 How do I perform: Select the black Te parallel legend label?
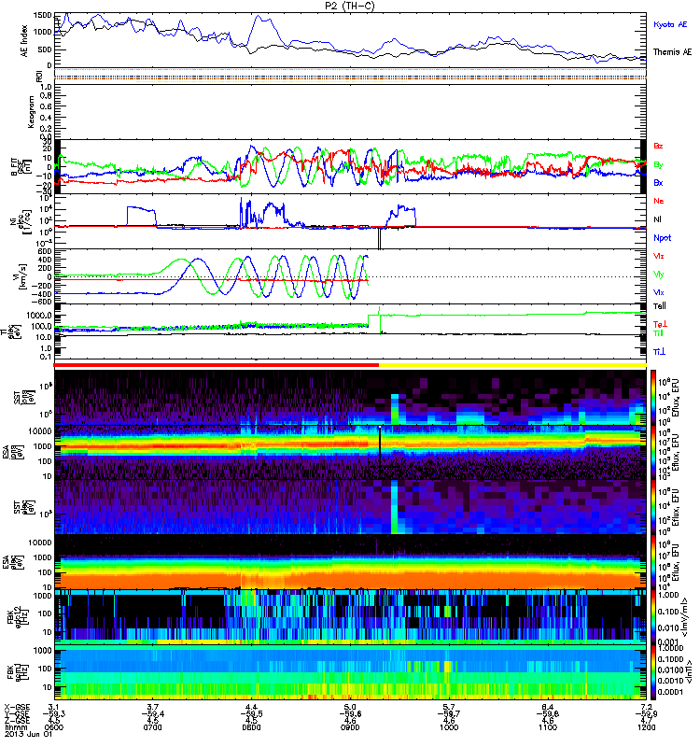pyautogui.click(x=659, y=306)
